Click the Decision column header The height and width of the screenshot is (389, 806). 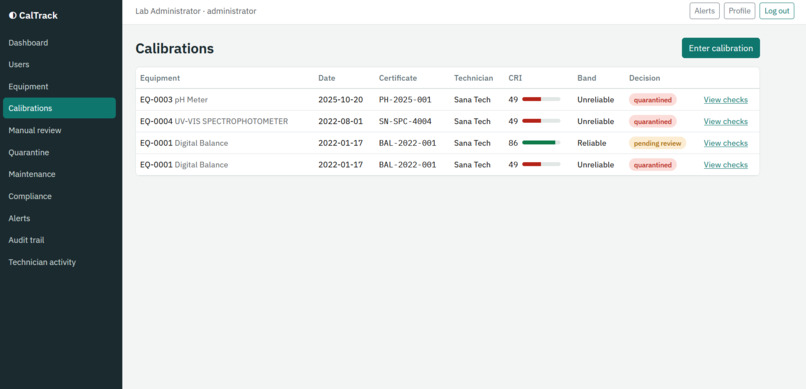[x=645, y=78]
